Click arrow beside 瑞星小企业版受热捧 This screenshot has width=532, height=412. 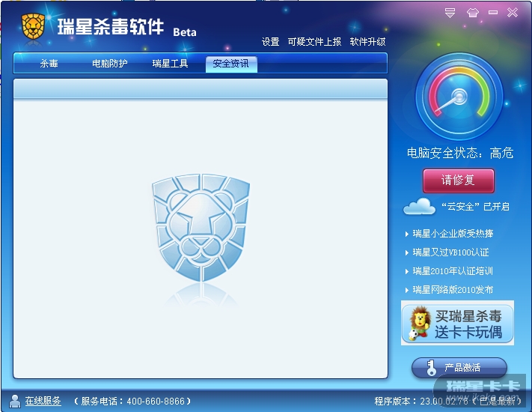click(407, 234)
